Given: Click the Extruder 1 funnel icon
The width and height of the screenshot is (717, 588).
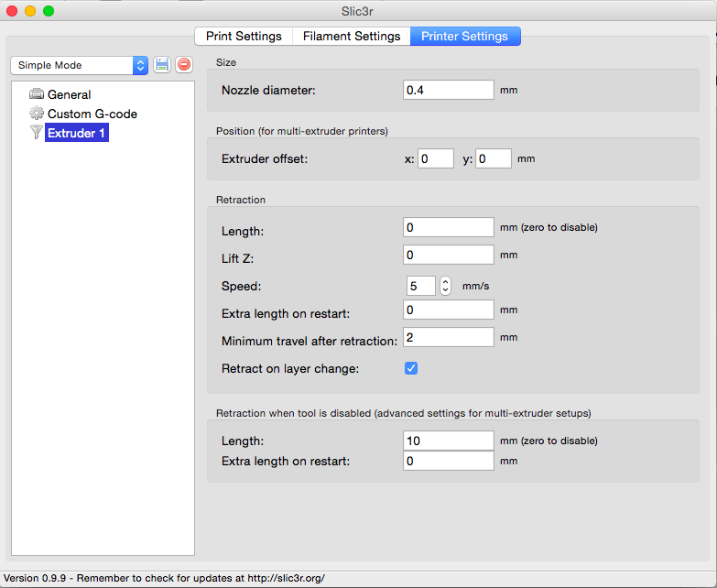Looking at the screenshot, I should point(37,133).
